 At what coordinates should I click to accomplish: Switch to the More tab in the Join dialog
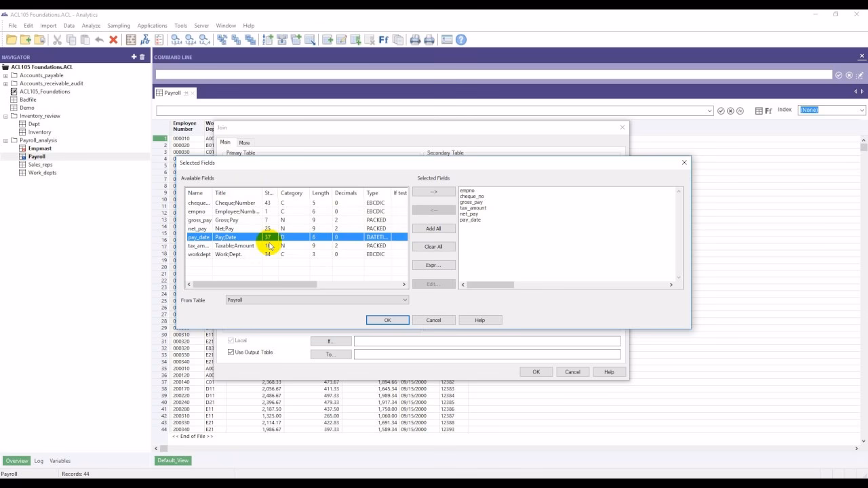[244, 143]
